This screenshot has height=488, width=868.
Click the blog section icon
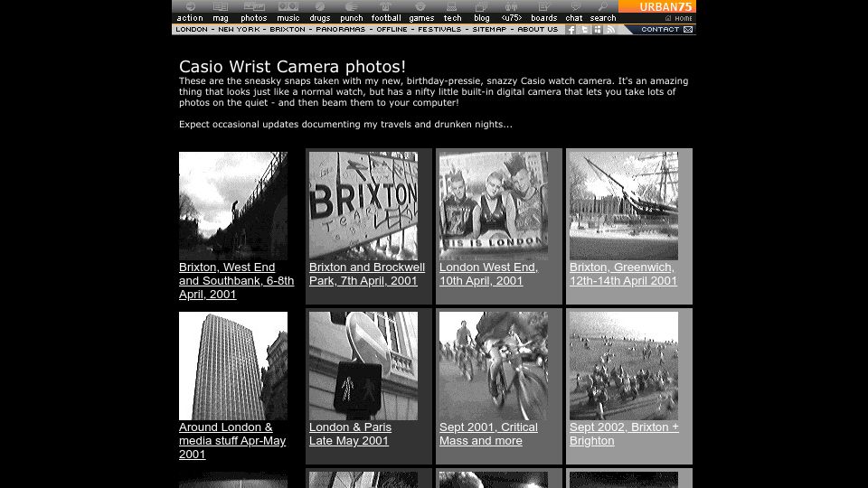click(482, 6)
